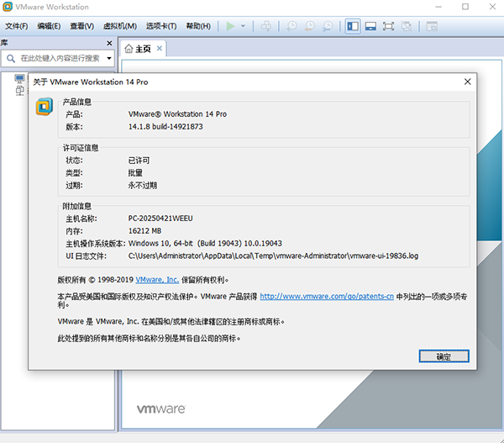Screen dimensions: 504x443
Task: Click the UI log file path vmware-ui-19836.log
Action: click(x=273, y=256)
